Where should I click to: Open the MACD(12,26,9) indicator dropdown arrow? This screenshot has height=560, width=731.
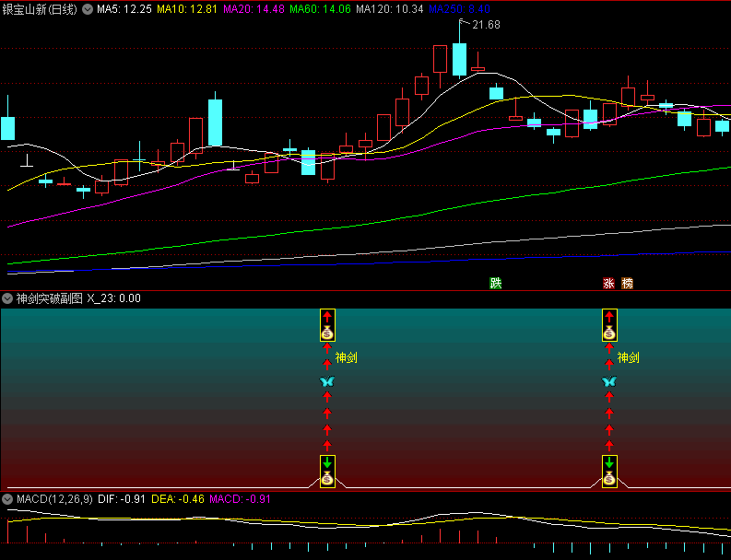[x=7, y=499]
